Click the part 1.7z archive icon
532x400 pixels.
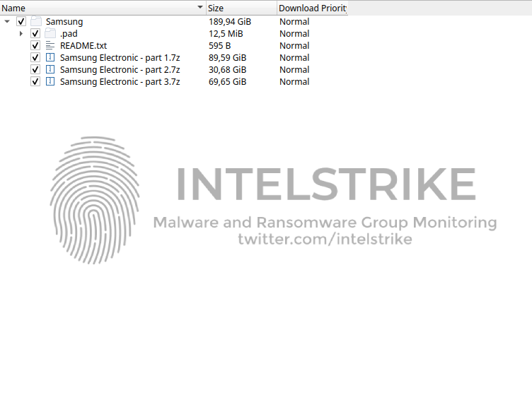(x=50, y=57)
